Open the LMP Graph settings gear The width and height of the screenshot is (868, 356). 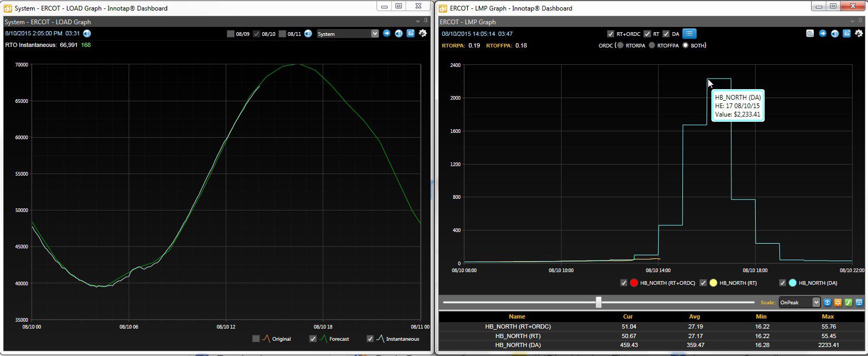click(x=859, y=33)
